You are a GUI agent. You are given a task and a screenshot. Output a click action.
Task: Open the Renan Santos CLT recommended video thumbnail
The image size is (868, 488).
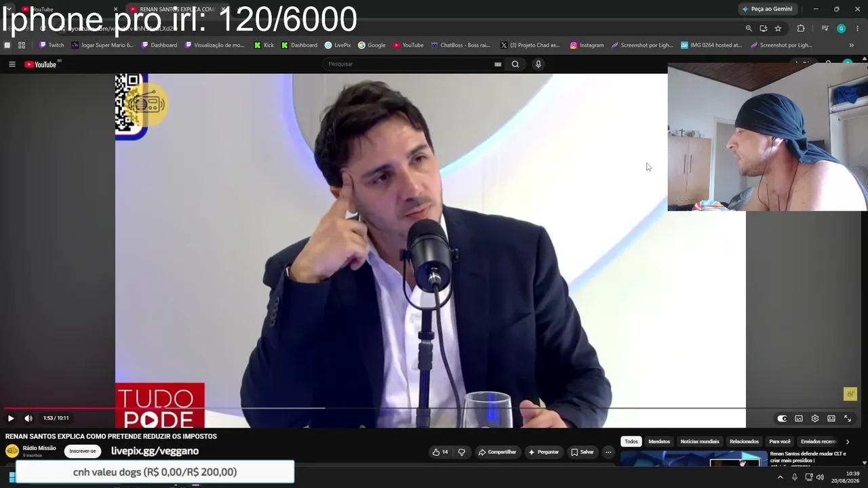click(693, 459)
